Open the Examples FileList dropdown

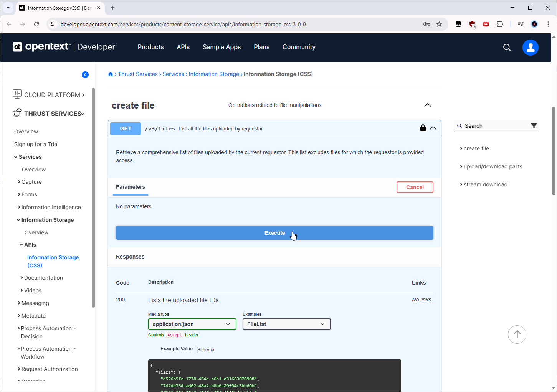pos(287,324)
